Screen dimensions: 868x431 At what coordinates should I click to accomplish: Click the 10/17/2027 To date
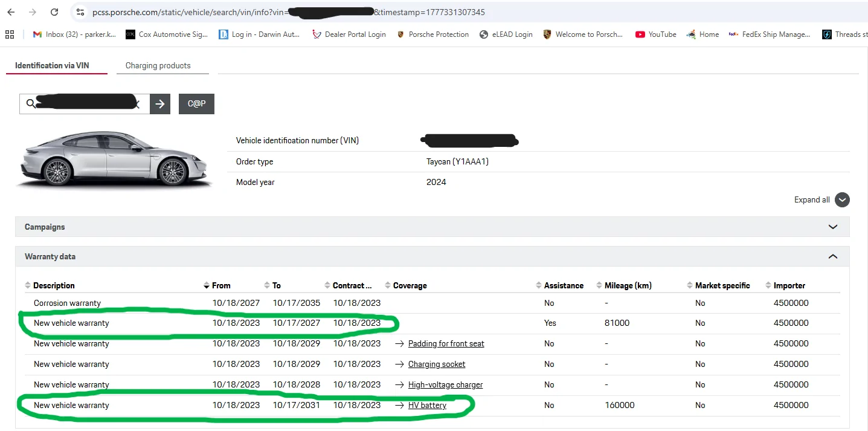(297, 323)
